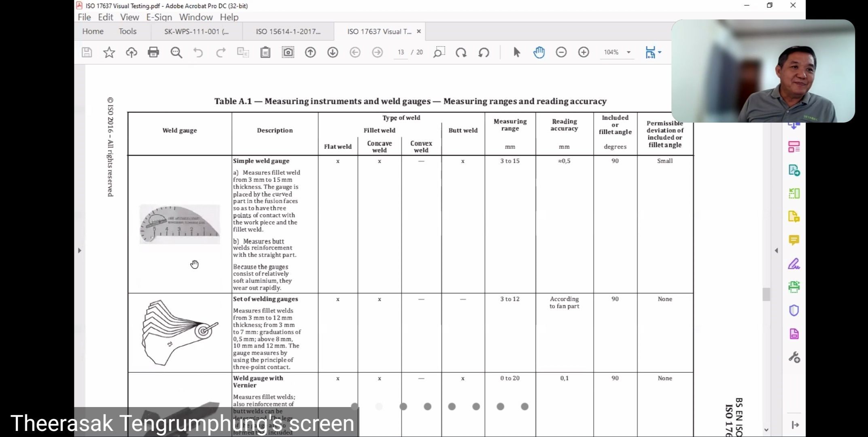Click the cloud upload icon

coord(132,52)
